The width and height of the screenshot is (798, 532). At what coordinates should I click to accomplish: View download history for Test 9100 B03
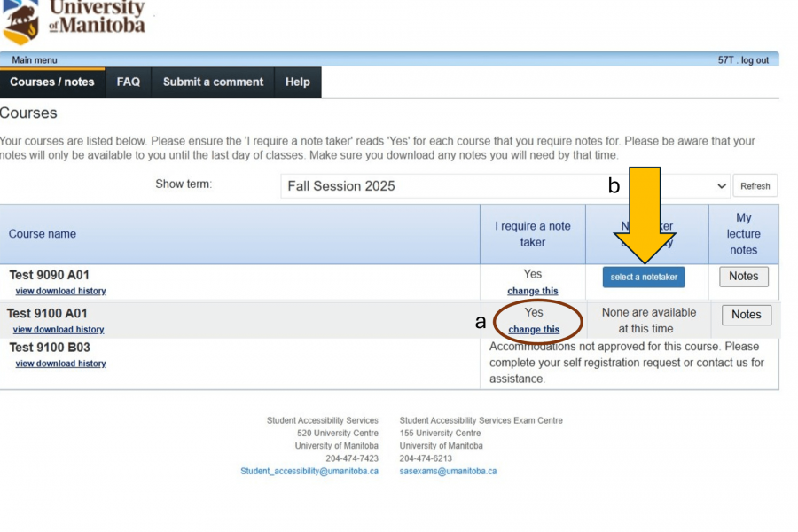pos(60,364)
